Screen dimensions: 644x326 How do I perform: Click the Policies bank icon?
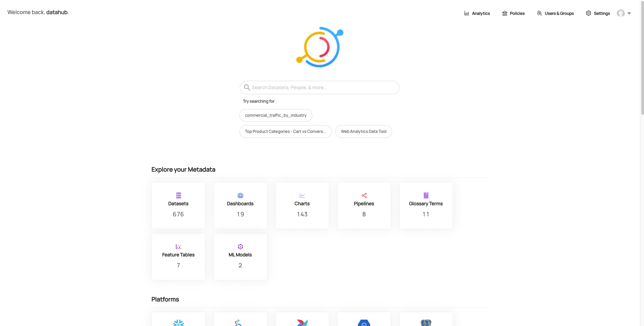(504, 13)
